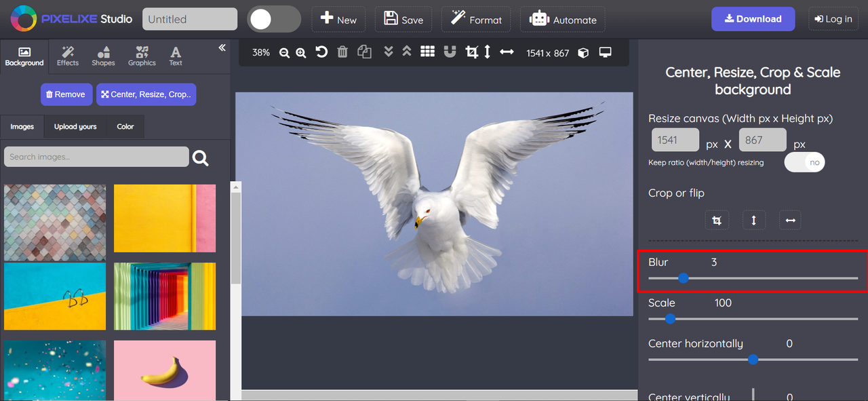Toggle the switch next to the title

coord(274,20)
